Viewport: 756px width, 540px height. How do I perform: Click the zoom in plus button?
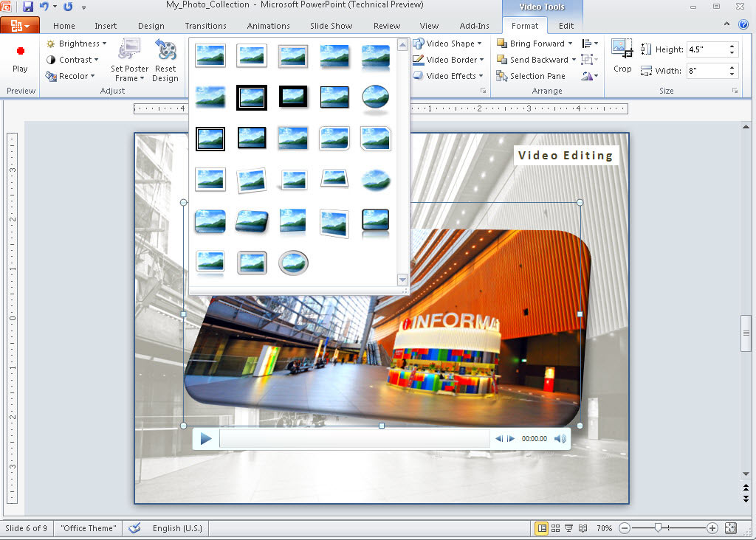tap(712, 528)
